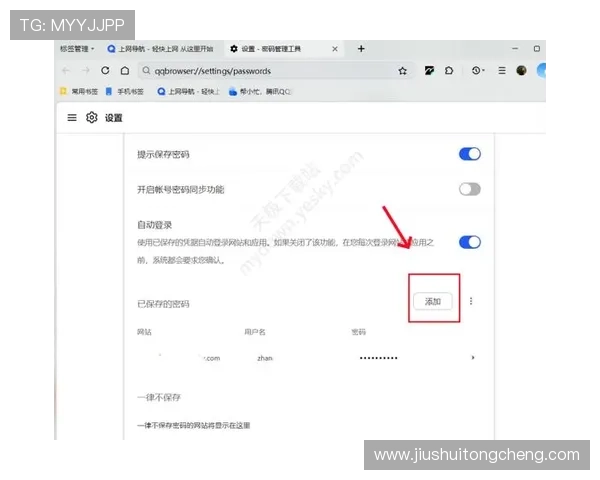Image resolution: width=600 pixels, height=480 pixels.
Task: Disable the 提示保存密码 toggle
Action: 469,154
